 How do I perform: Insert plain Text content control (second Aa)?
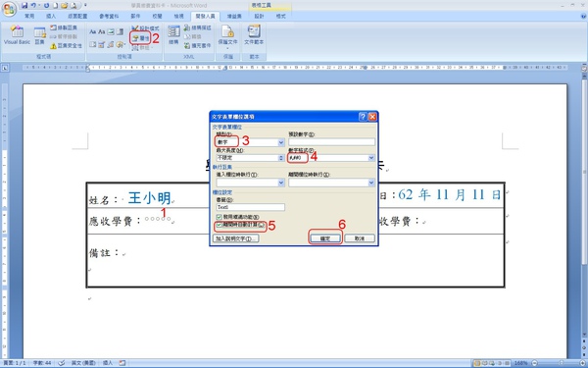point(102,32)
